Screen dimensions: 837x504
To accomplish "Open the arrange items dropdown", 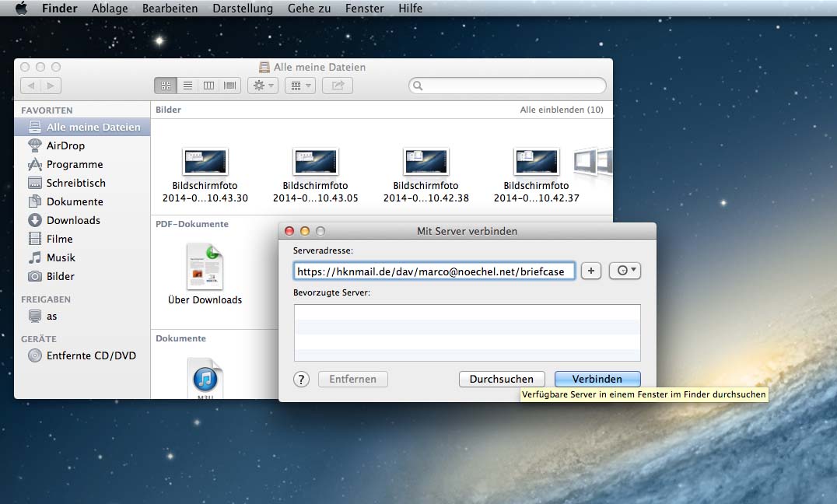I will [299, 86].
